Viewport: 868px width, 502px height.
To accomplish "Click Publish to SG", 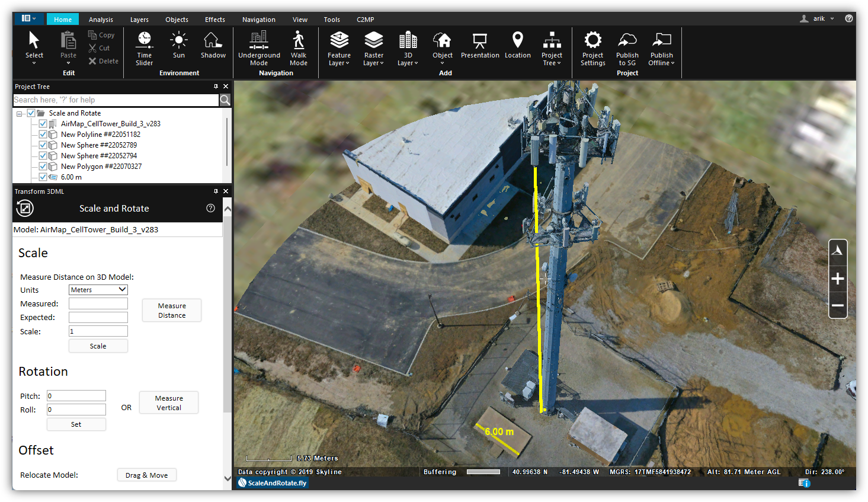I will (x=627, y=49).
